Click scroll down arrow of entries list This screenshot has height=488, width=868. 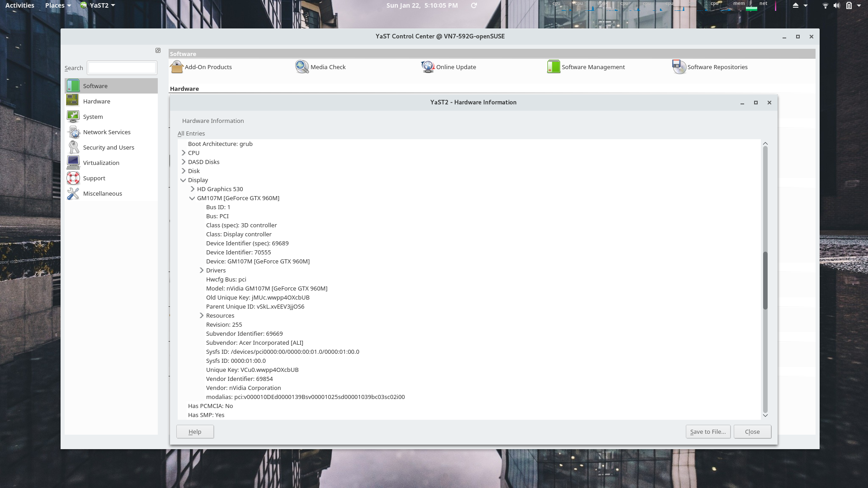coord(765,415)
